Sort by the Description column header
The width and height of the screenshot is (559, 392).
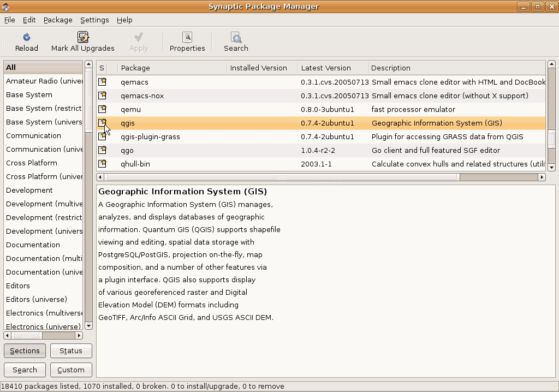(x=457, y=68)
